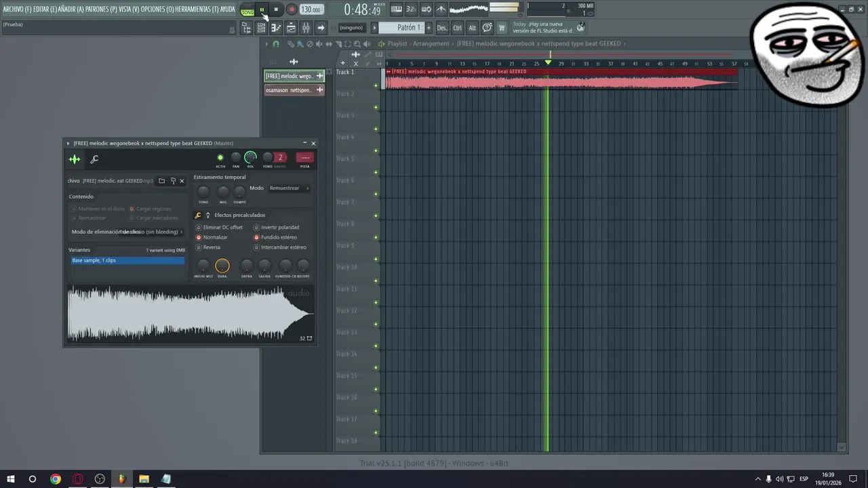Open the PATRONES menu
868x488 pixels.
click(x=101, y=9)
